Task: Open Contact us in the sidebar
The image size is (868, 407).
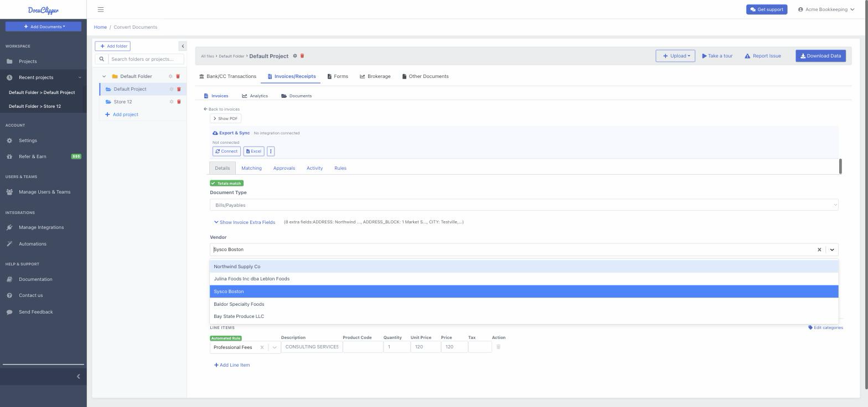Action: [x=30, y=295]
